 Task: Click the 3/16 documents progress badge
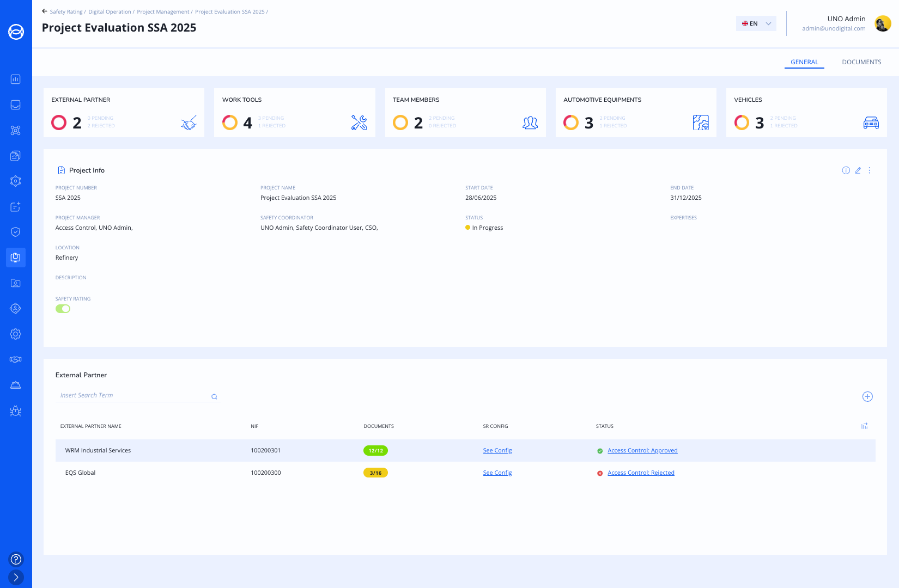click(x=375, y=473)
